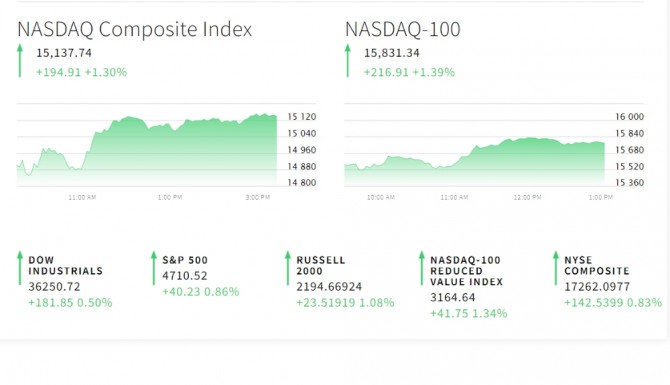The image size is (670, 385).
Task: Click the Dow Industrials up arrow icon
Action: tap(20, 268)
